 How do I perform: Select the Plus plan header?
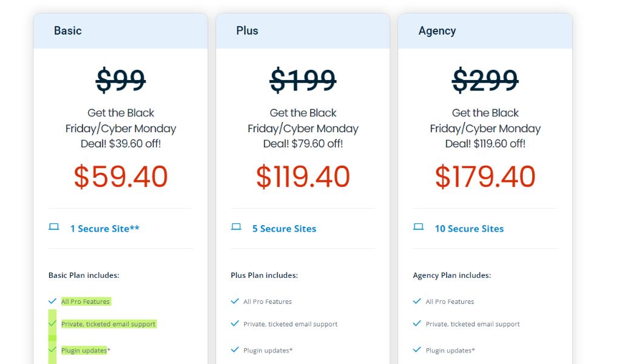(303, 31)
